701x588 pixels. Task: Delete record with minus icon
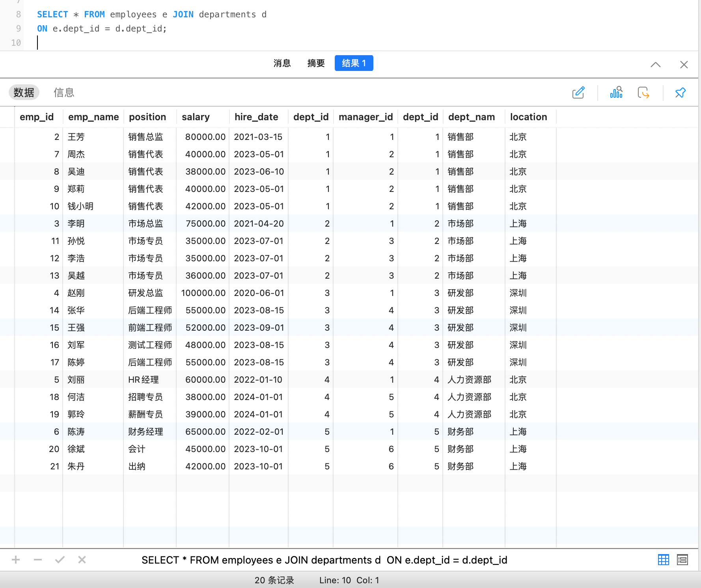click(38, 560)
